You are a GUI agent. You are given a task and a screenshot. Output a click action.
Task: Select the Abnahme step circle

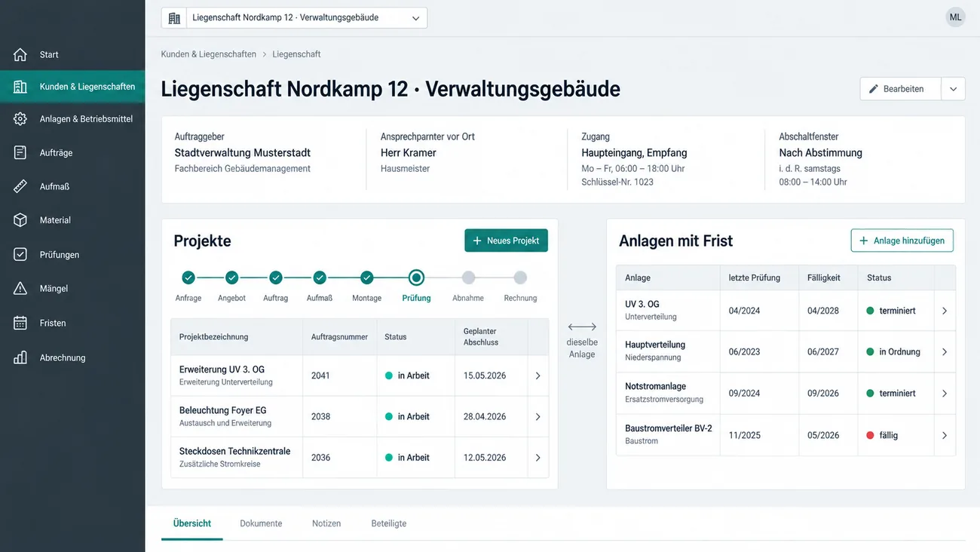pyautogui.click(x=469, y=278)
